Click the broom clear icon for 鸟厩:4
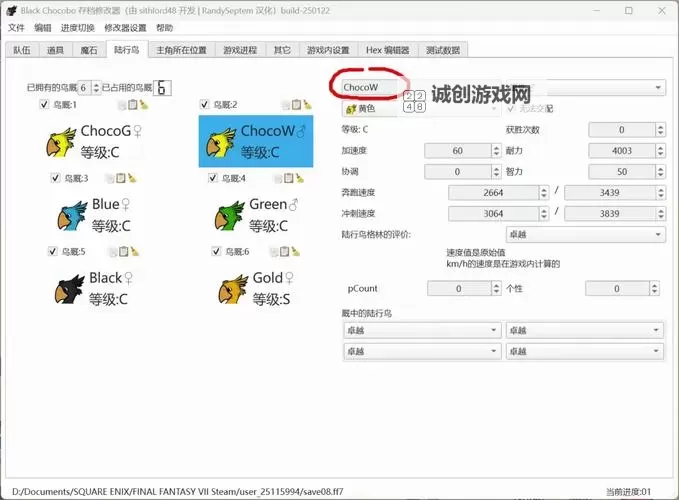This screenshot has height=500, width=679. [x=300, y=178]
